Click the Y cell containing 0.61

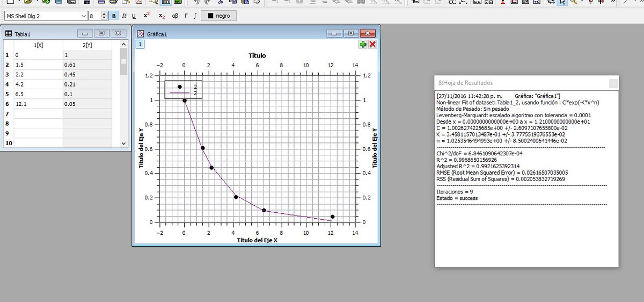coord(87,65)
